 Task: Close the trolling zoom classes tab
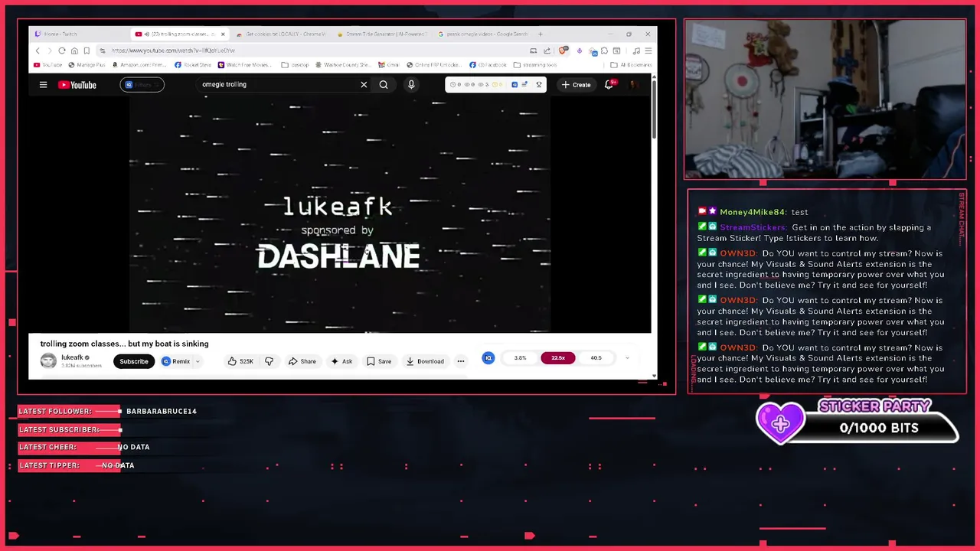coord(223,34)
